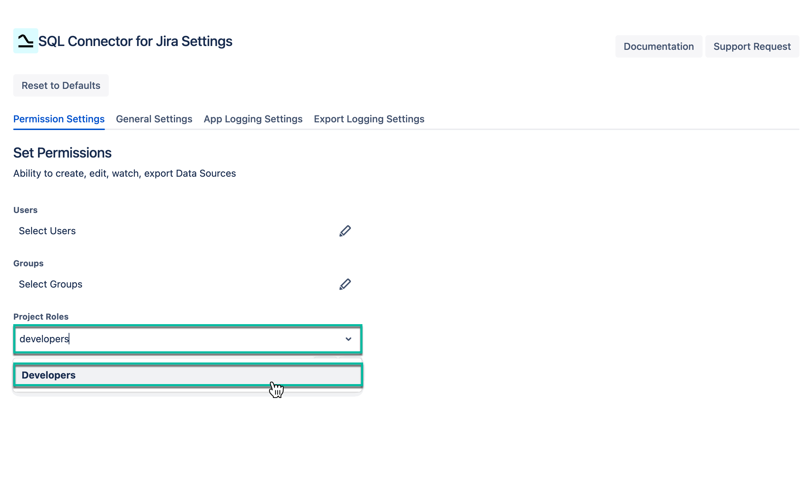Click the Select Groups field
Screen dimensions: 812x504
[51, 284]
